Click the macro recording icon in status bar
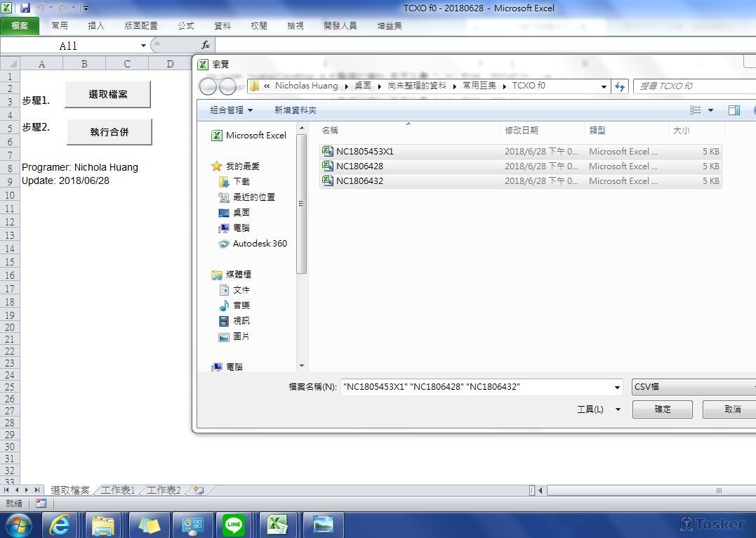The width and height of the screenshot is (756, 538). tap(41, 504)
